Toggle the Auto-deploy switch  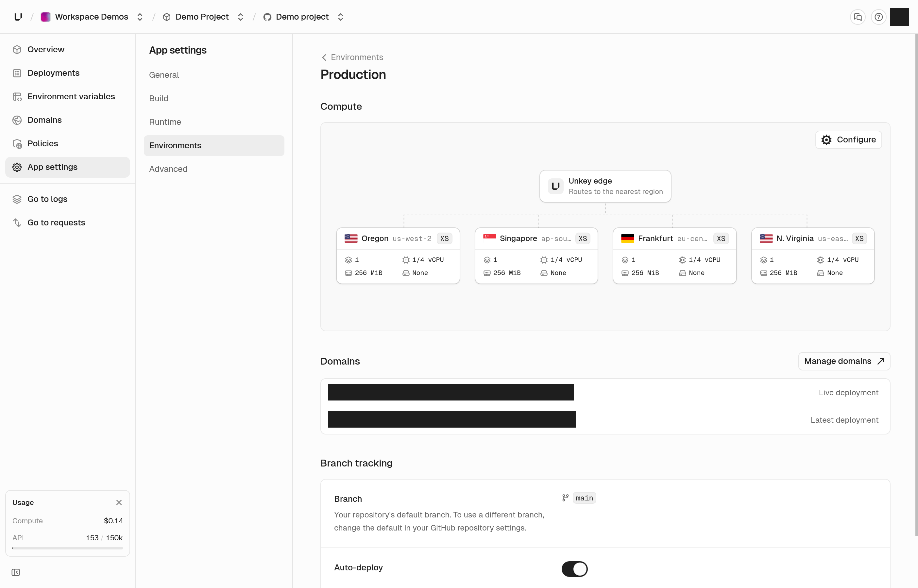coord(574,569)
